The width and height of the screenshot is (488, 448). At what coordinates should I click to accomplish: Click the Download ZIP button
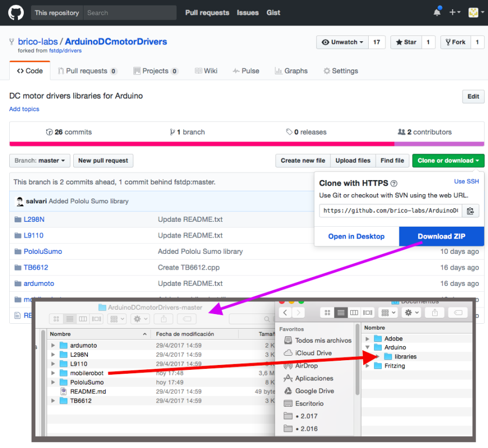[x=441, y=236]
